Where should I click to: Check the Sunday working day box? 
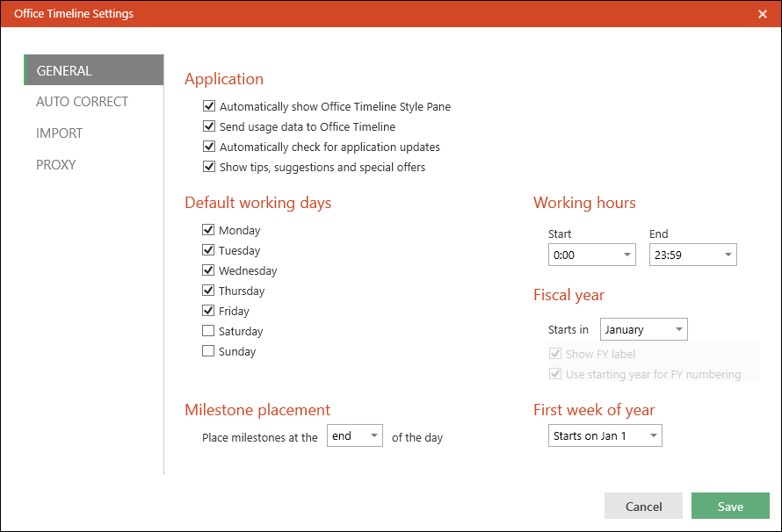pyautogui.click(x=208, y=351)
